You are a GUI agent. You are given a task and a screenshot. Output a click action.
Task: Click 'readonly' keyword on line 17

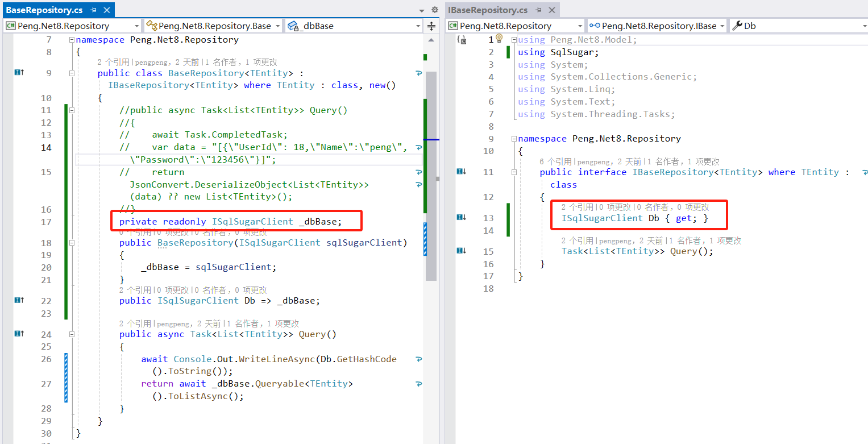click(x=185, y=222)
